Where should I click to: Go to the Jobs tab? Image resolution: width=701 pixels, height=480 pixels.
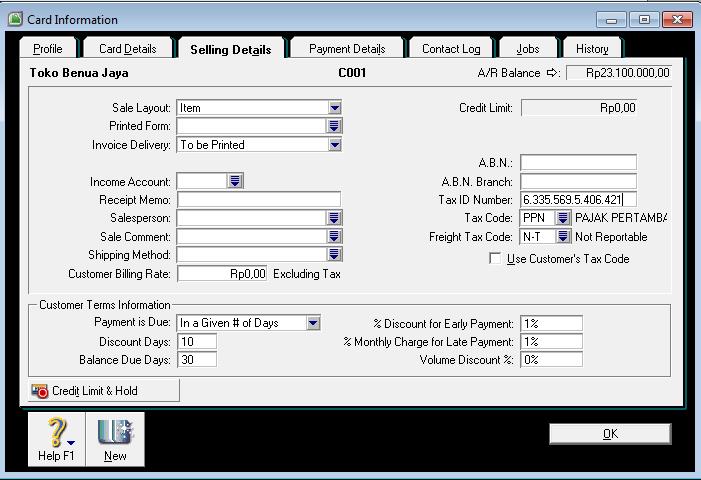(x=528, y=49)
